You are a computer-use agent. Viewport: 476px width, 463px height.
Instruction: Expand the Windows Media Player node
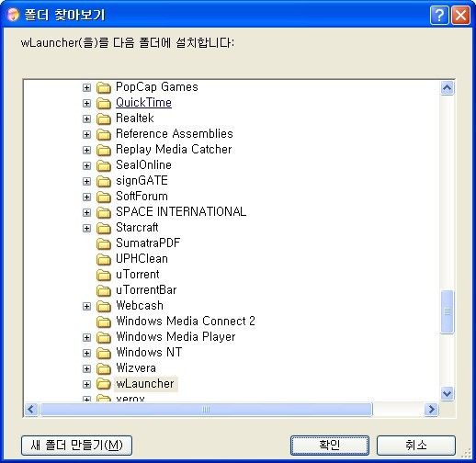coord(86,338)
